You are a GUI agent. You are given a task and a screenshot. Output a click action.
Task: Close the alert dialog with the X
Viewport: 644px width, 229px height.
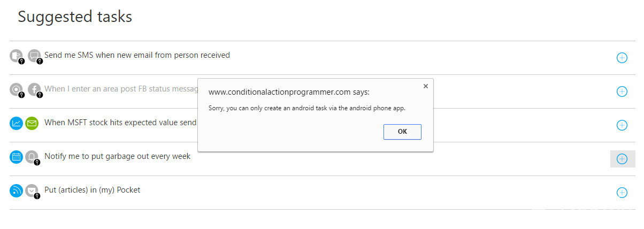point(425,86)
